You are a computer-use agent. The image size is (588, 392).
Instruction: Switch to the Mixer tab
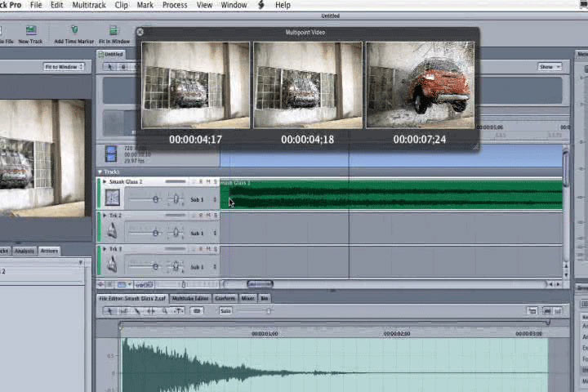[x=248, y=298]
